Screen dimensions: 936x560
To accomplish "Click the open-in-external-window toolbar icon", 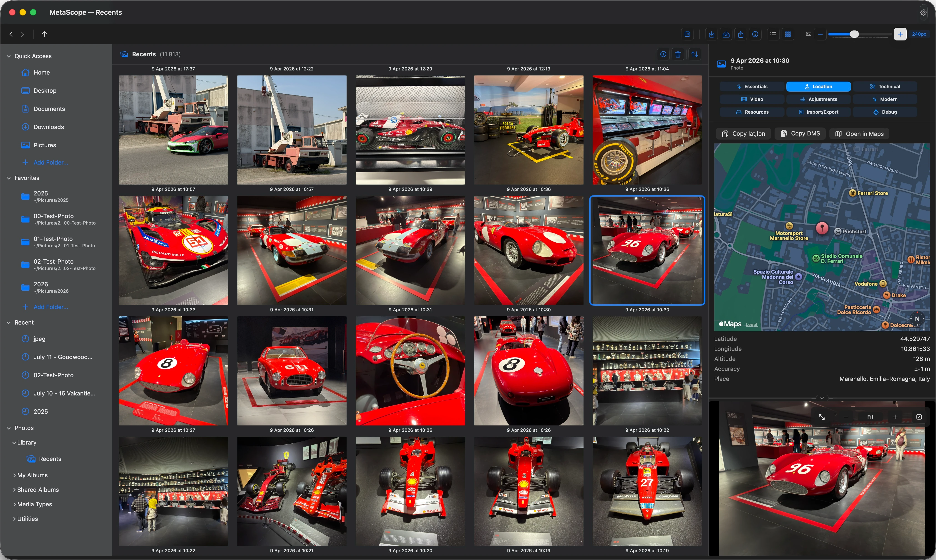I will (687, 34).
